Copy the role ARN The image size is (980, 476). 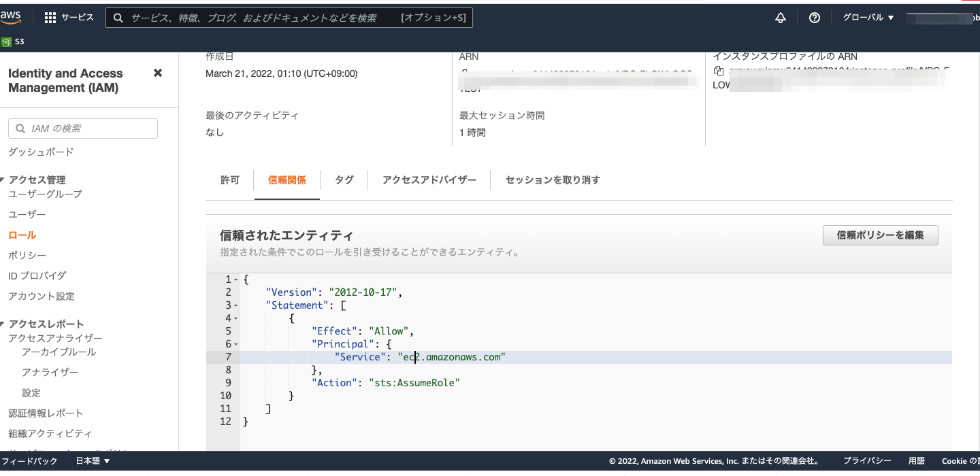click(464, 71)
